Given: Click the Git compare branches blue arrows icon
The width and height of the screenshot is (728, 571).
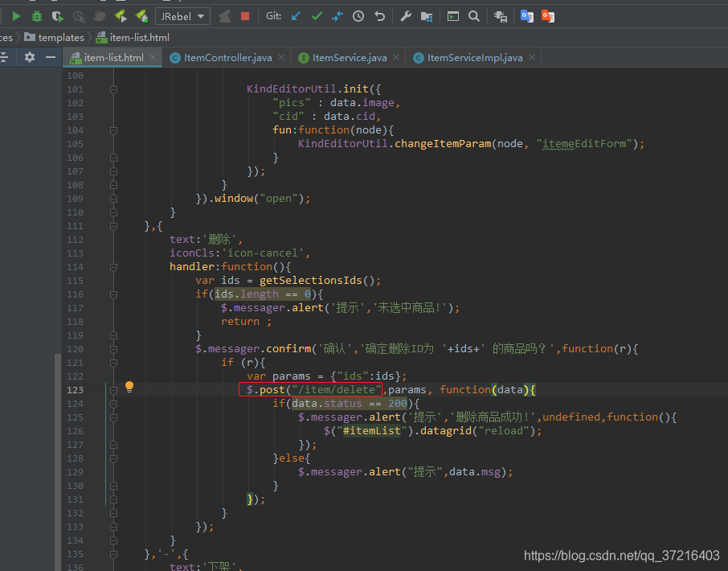Looking at the screenshot, I should click(337, 17).
